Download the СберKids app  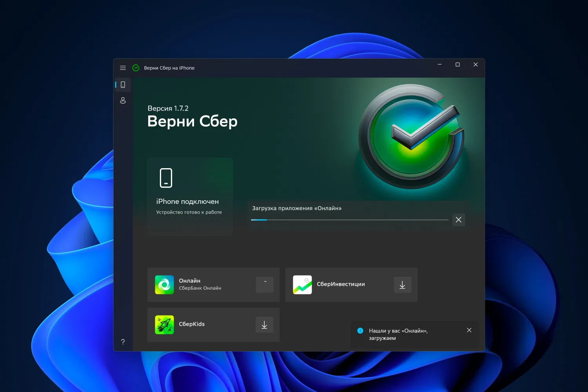(x=265, y=325)
